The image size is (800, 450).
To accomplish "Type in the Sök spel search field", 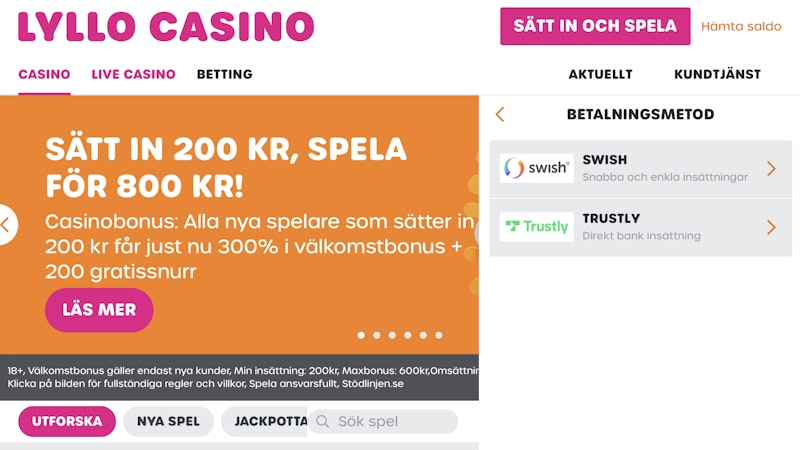I will click(x=390, y=422).
